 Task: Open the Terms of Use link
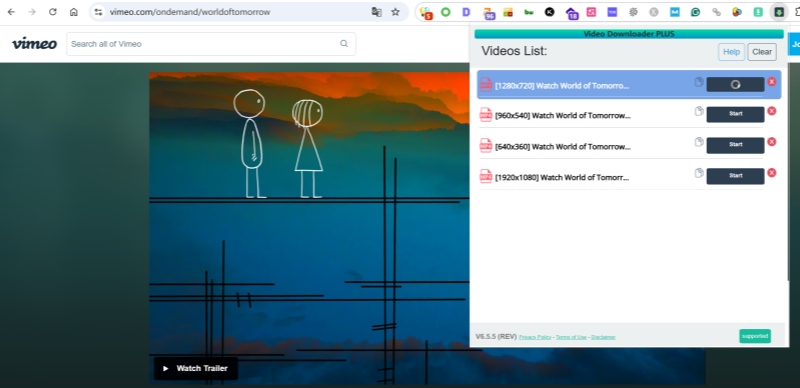coord(571,337)
